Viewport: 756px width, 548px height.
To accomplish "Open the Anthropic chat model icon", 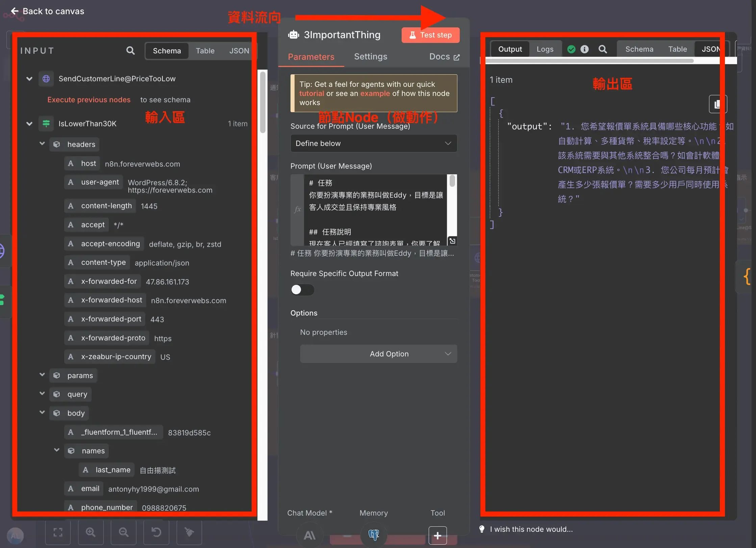I will [309, 535].
